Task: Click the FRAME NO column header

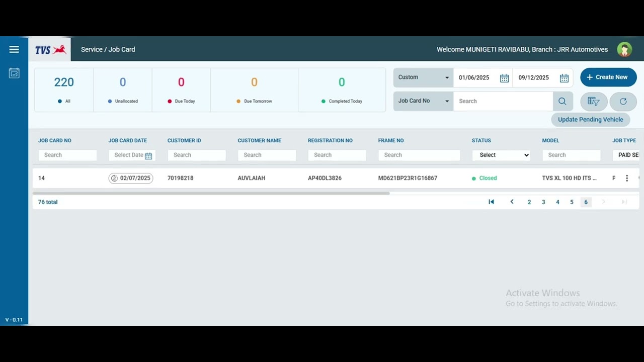Action: [391, 141]
